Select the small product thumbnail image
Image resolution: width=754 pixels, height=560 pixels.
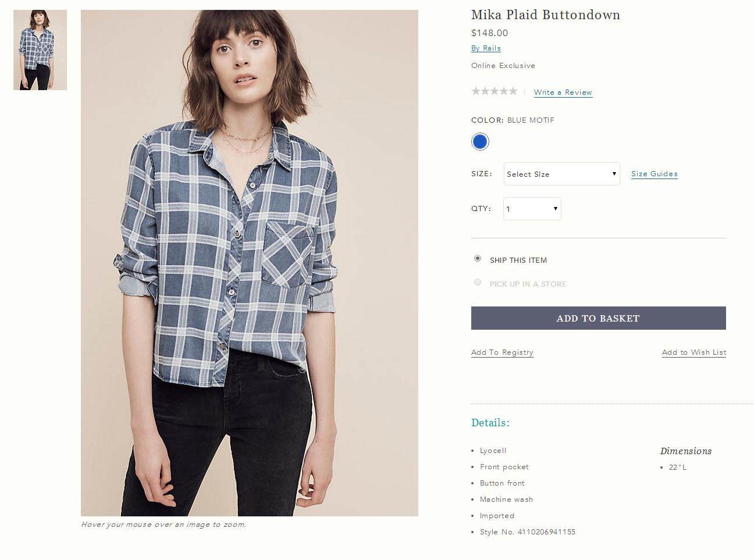tap(40, 50)
